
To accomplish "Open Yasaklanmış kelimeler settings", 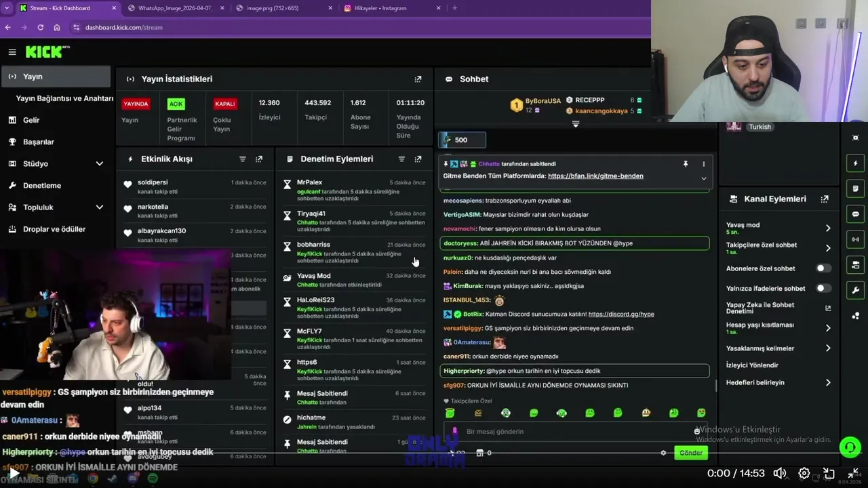I will (x=778, y=348).
